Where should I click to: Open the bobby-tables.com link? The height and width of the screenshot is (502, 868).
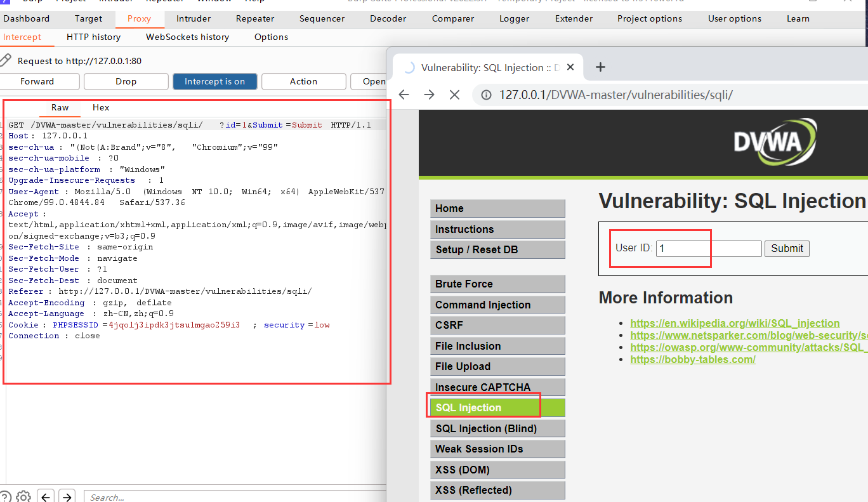[x=693, y=359]
